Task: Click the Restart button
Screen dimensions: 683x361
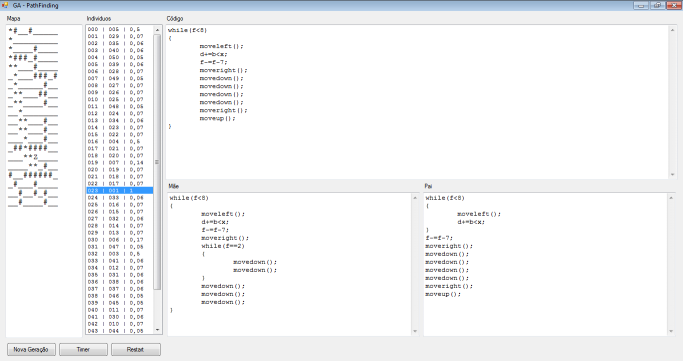Action: [135, 349]
